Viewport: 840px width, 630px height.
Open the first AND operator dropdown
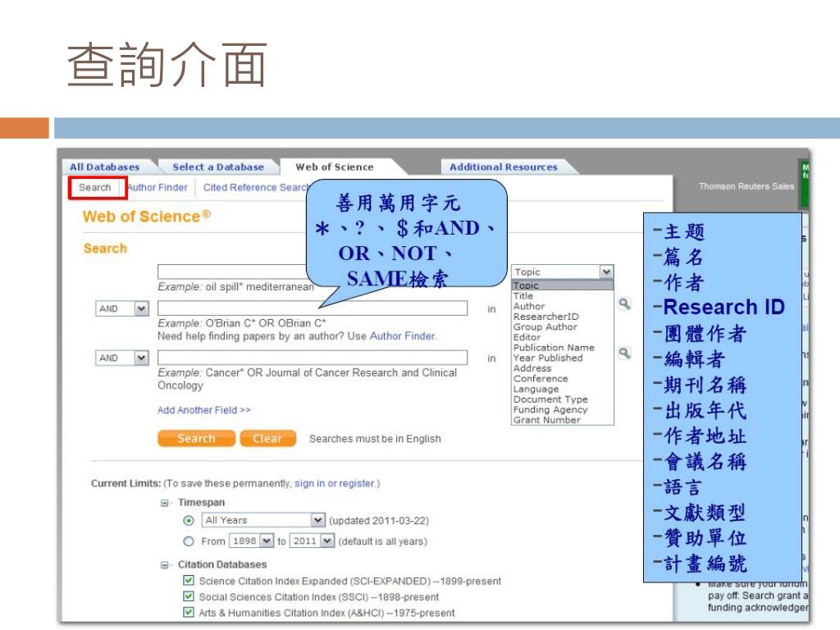[x=122, y=308]
